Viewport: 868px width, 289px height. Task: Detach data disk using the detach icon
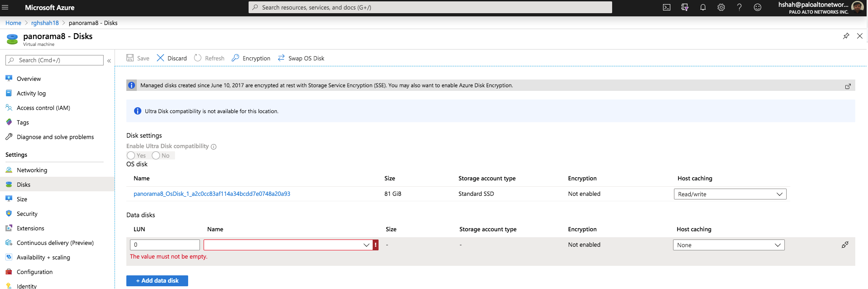(845, 245)
